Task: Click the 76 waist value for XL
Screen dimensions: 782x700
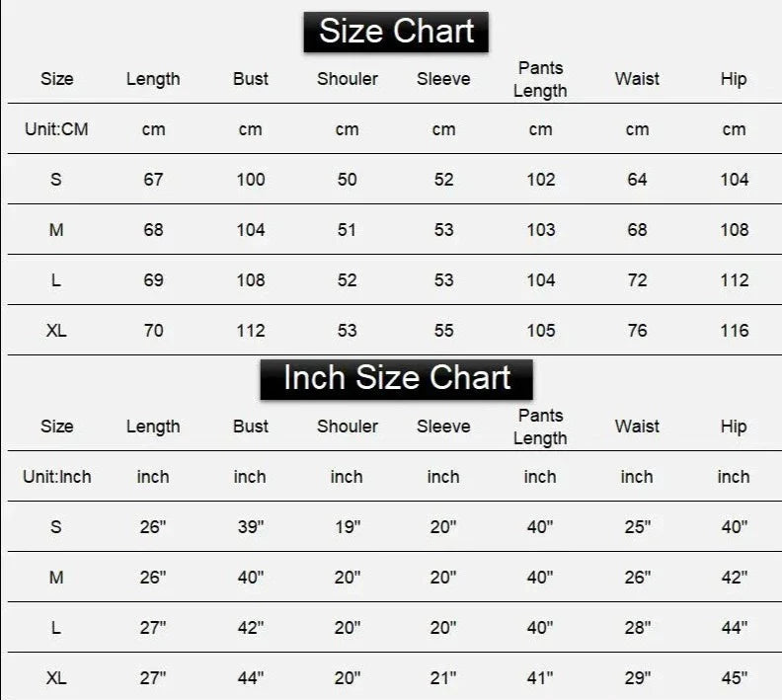Action: coord(637,331)
